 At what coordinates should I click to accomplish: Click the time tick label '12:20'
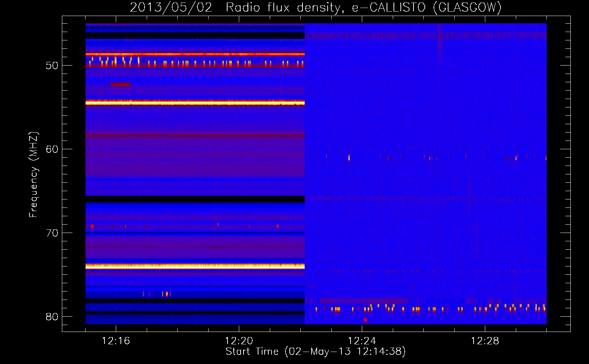(239, 341)
